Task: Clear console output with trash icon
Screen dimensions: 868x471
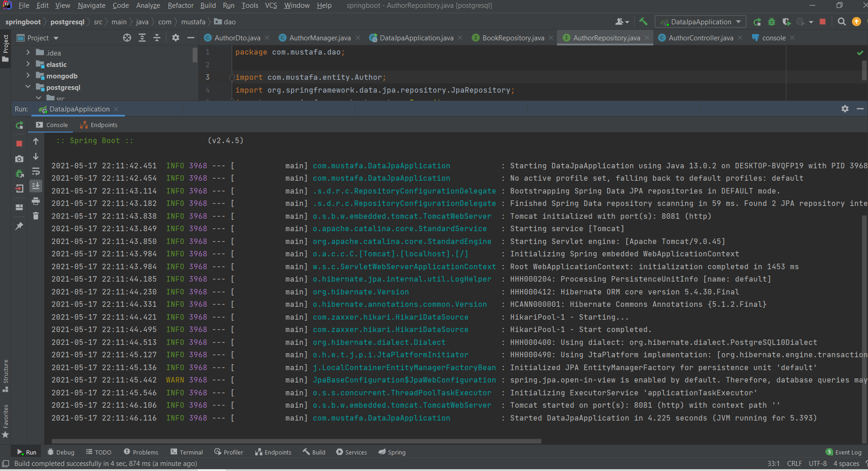Action: (x=36, y=216)
